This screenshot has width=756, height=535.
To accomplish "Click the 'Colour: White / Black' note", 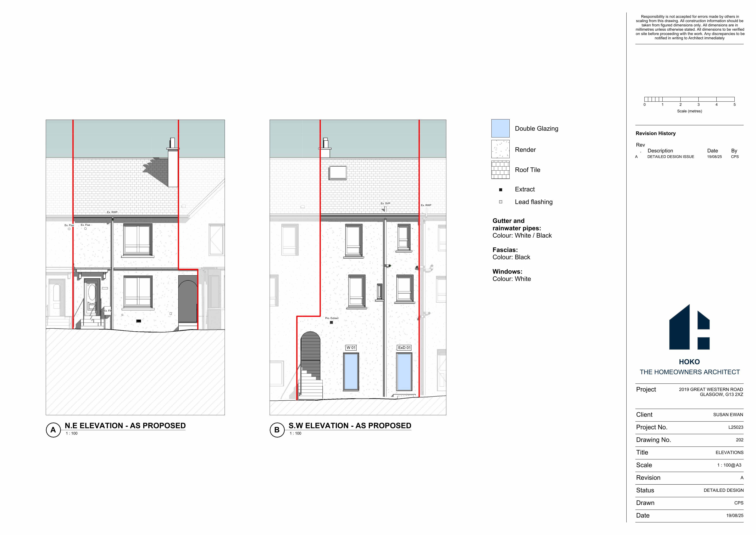I will point(522,236).
